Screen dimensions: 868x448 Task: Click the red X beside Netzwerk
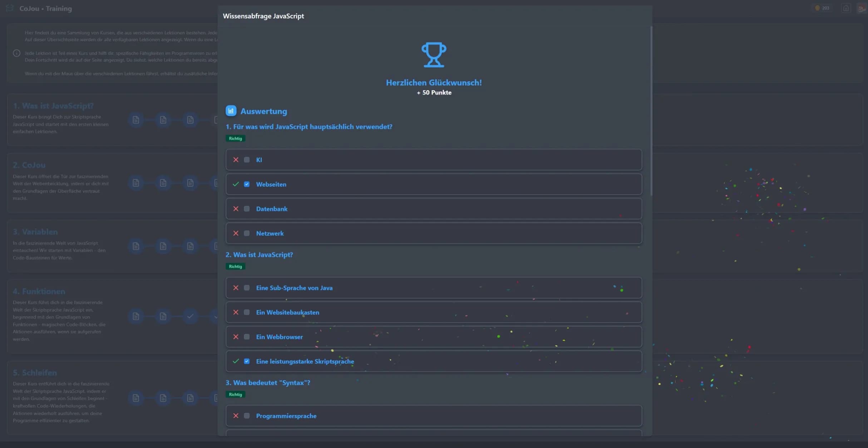point(236,233)
